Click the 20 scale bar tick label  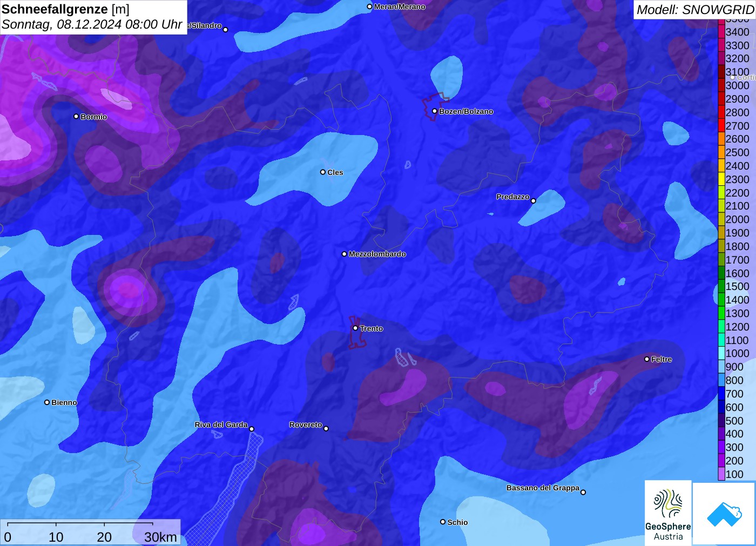(104, 537)
